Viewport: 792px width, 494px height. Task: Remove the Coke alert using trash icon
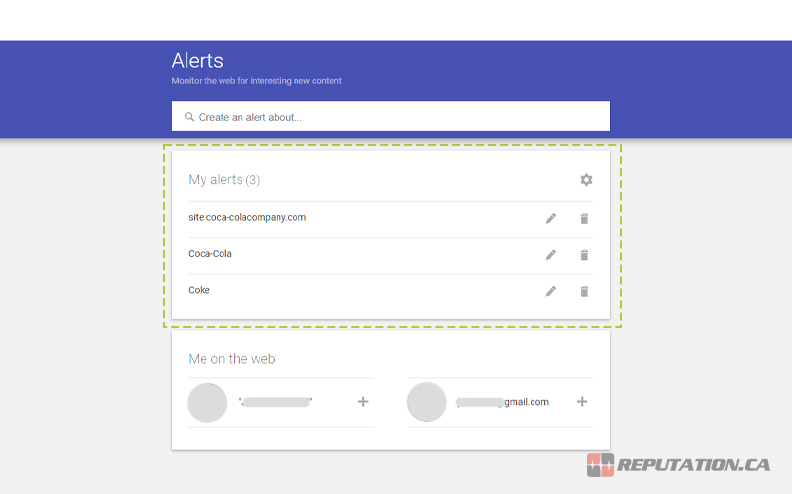(x=584, y=291)
